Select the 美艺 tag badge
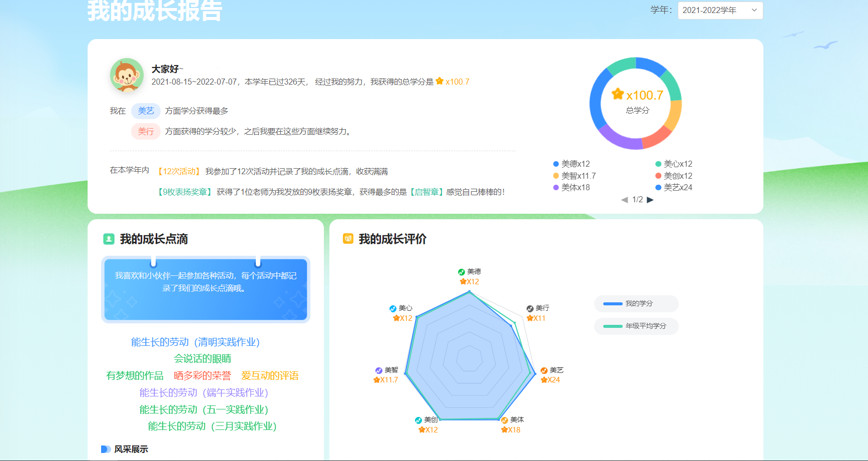Screen dimensions: 868x461 click(146, 111)
